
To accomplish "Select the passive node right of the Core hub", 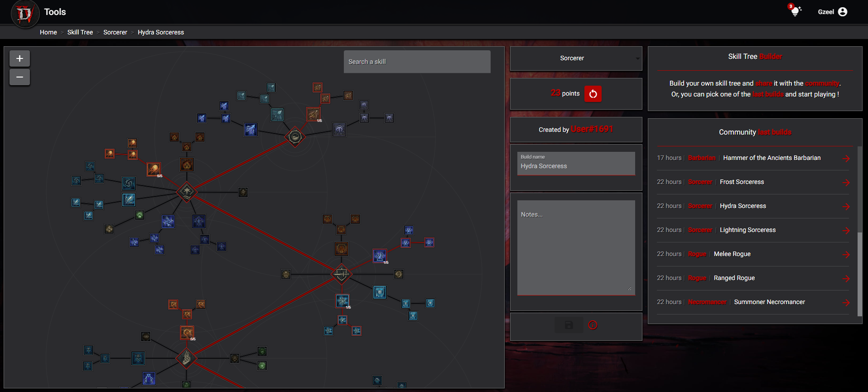I will tap(243, 192).
